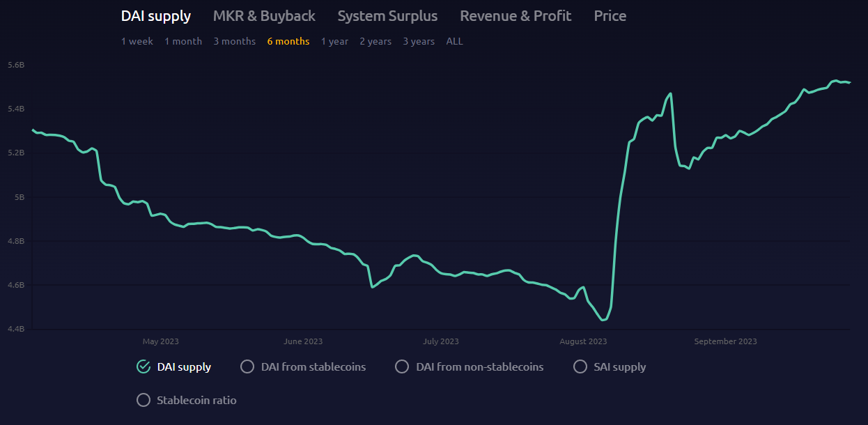This screenshot has height=425, width=868.
Task: Click the mid-August chart peak near 5.5B
Action: tap(670, 93)
